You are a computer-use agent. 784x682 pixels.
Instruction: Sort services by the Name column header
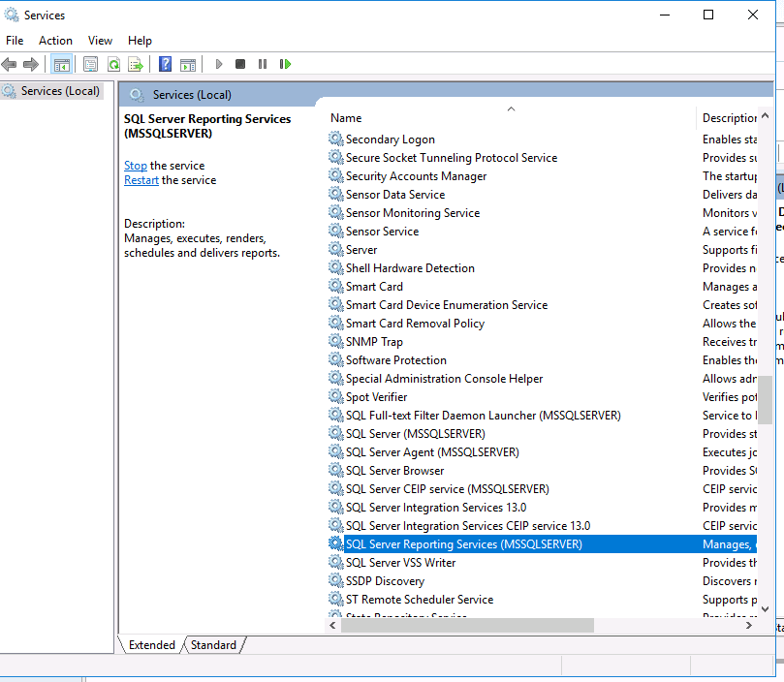coord(346,118)
